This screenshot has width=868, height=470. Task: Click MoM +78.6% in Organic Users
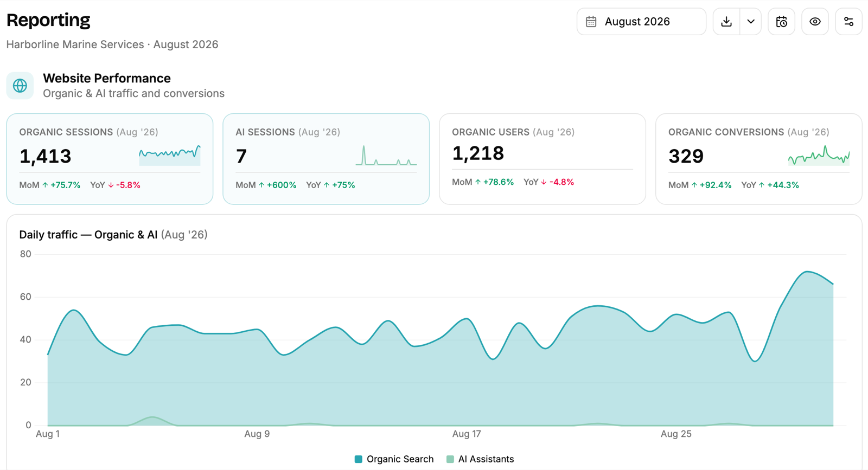pyautogui.click(x=483, y=182)
